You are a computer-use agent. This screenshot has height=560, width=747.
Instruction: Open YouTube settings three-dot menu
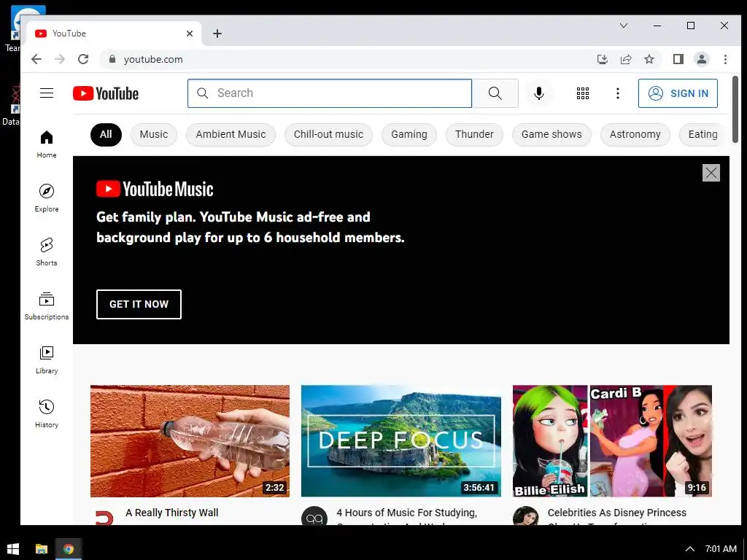617,93
